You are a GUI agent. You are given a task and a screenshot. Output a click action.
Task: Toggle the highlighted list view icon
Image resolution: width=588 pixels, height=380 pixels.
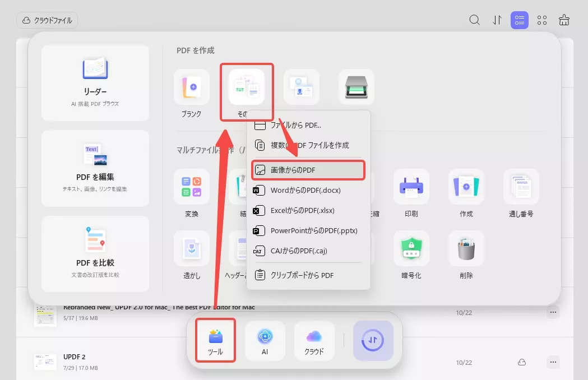click(x=520, y=20)
